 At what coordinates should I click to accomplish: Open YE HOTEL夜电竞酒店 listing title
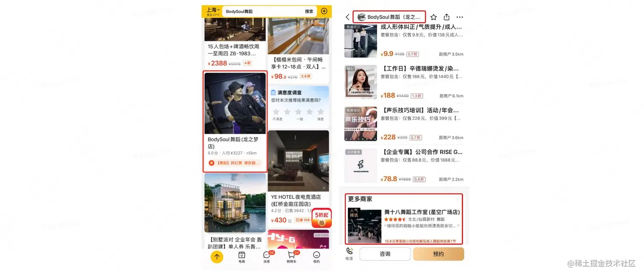pos(296,200)
